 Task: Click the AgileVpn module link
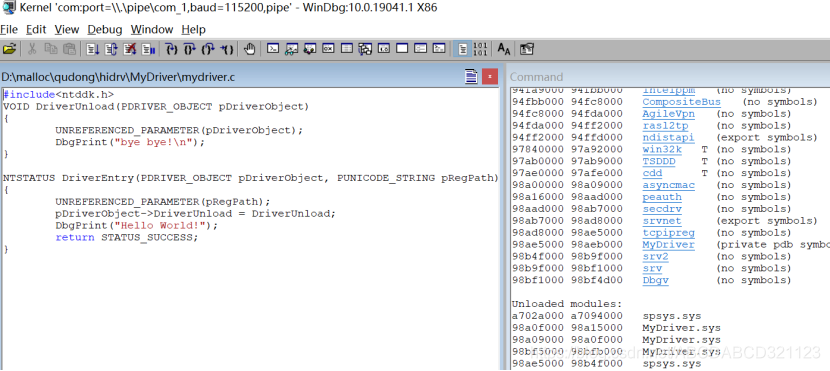coord(669,114)
